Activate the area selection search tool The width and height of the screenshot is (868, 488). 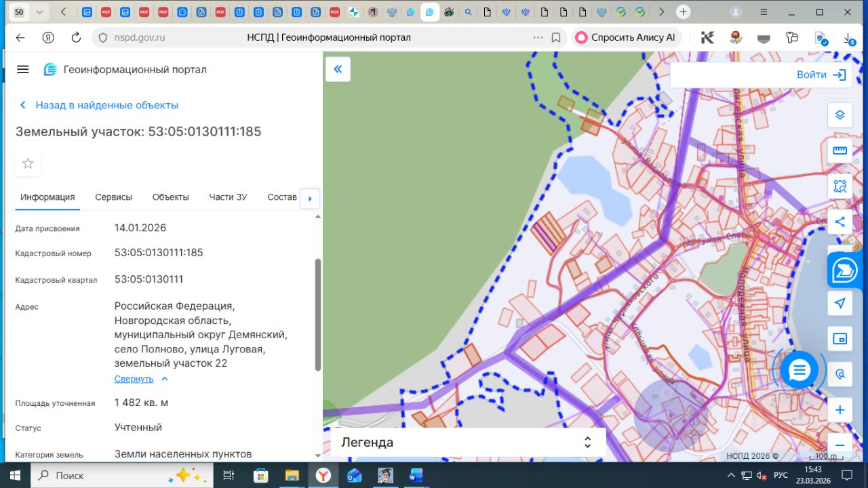tap(840, 186)
